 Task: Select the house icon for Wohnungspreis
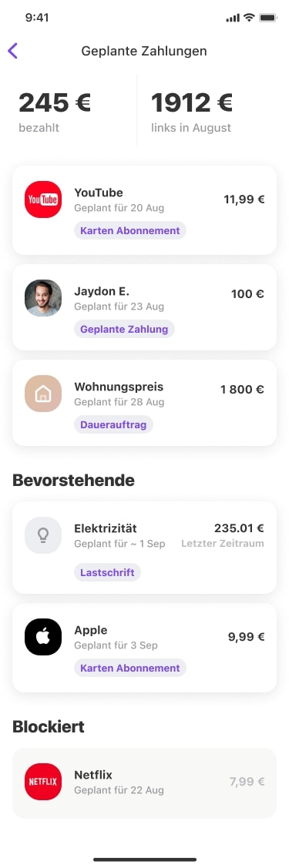tap(43, 394)
